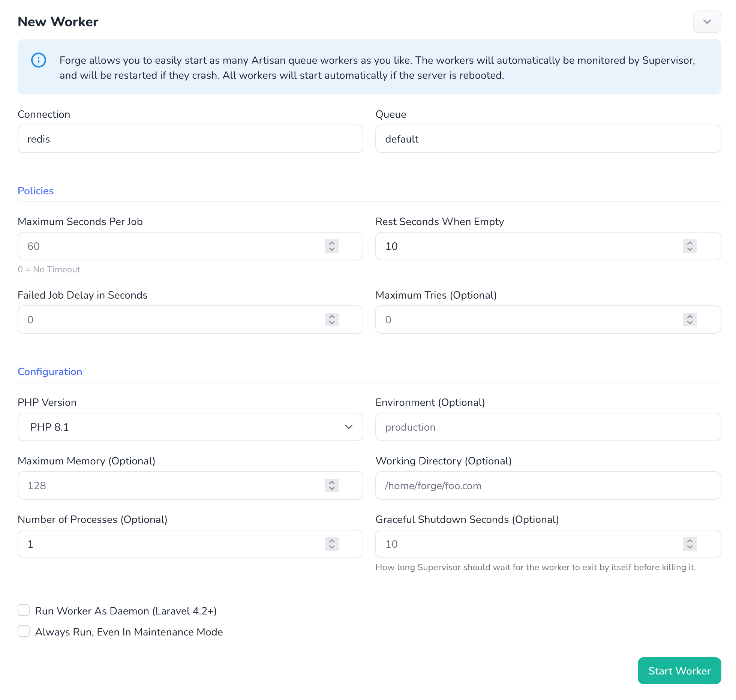This screenshot has width=736, height=700.
Task: Click Connection input field showing redis
Action: pos(190,139)
